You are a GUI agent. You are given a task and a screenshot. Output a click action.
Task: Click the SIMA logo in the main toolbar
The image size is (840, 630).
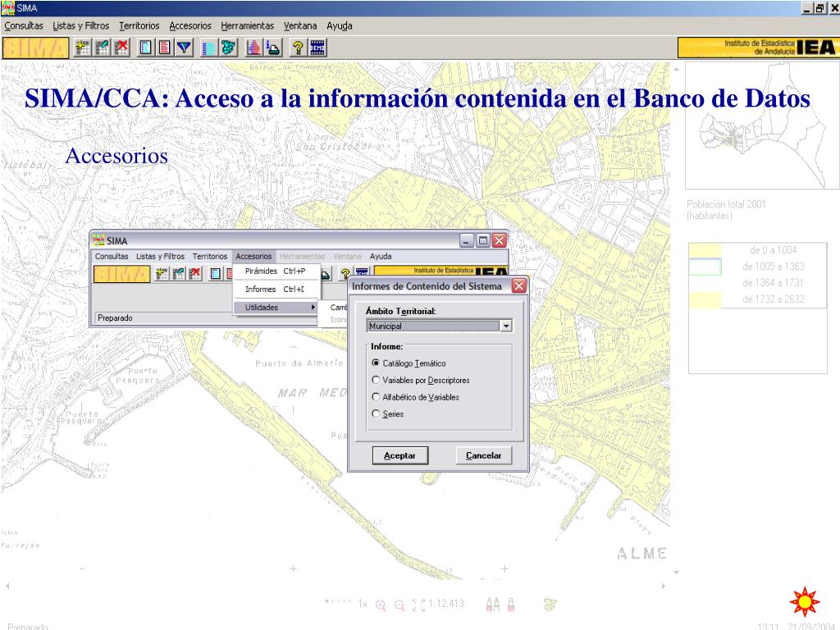36,48
